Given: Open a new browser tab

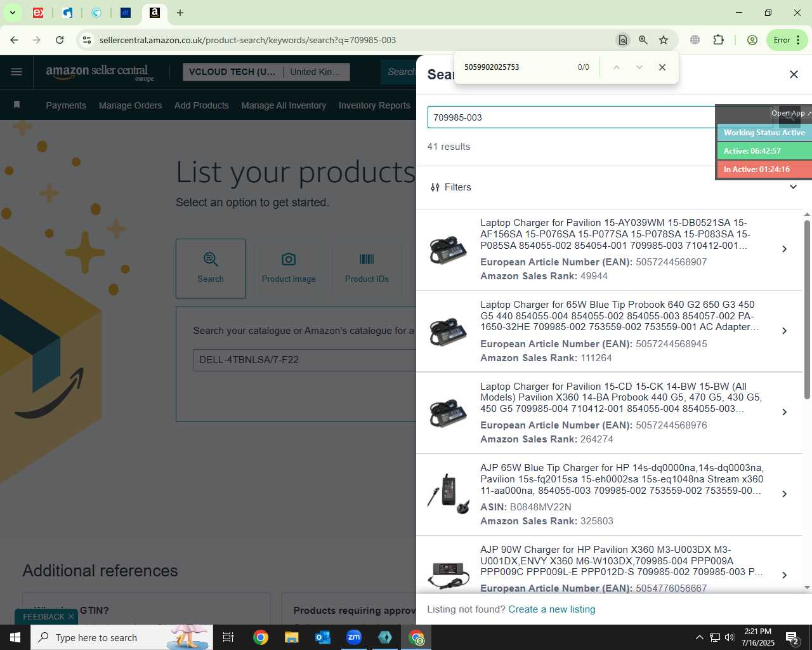Looking at the screenshot, I should click(x=180, y=13).
